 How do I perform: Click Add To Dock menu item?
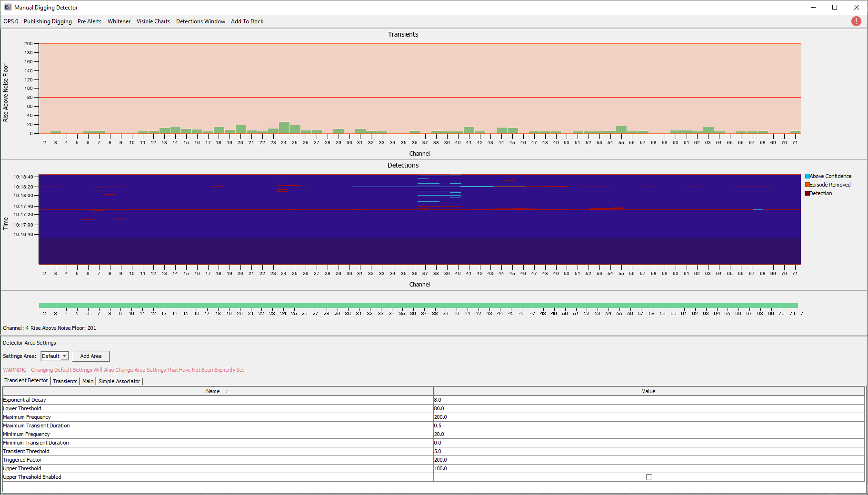point(247,21)
